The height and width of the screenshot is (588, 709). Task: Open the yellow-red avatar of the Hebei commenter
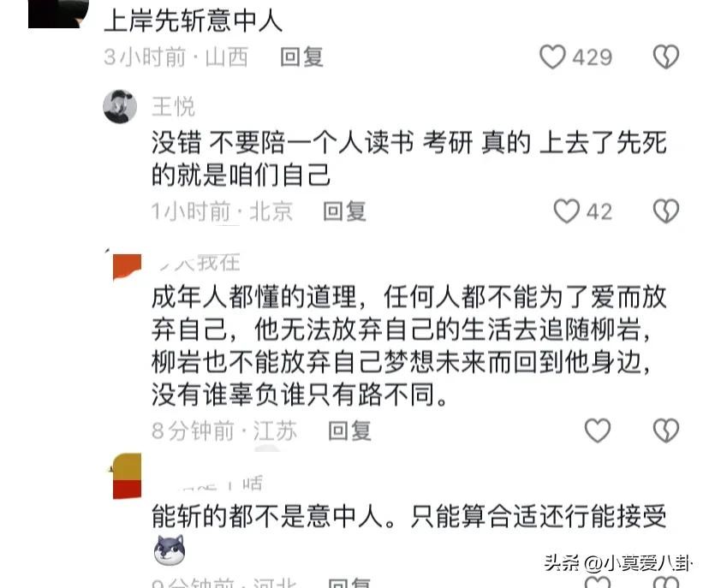(126, 477)
